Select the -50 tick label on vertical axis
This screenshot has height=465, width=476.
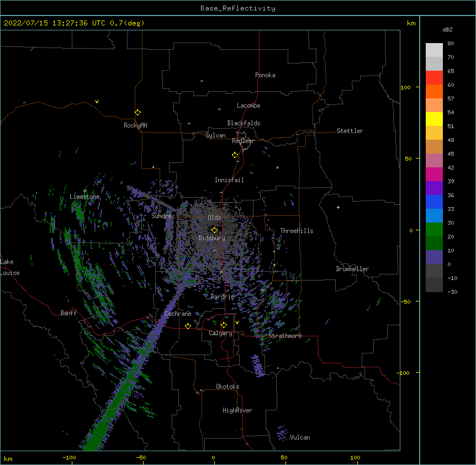tap(405, 302)
